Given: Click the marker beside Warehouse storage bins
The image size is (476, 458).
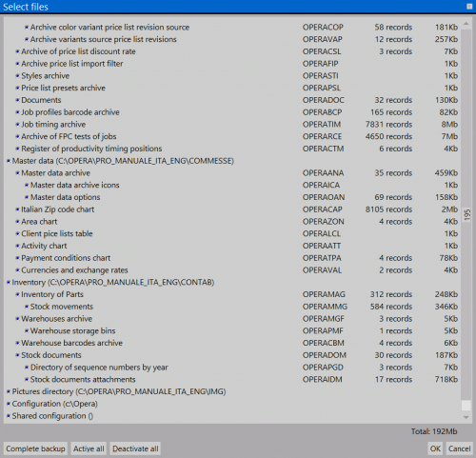Looking at the screenshot, I should click(27, 331).
